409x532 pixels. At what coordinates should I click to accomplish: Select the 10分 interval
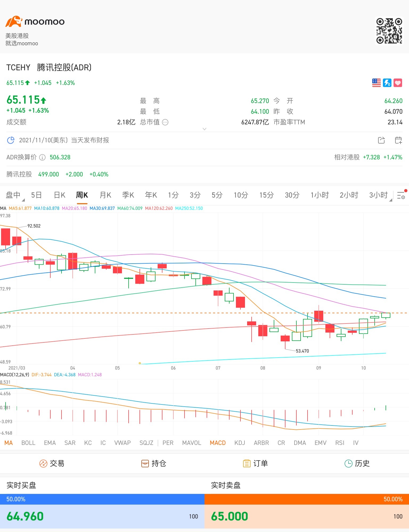point(241,195)
